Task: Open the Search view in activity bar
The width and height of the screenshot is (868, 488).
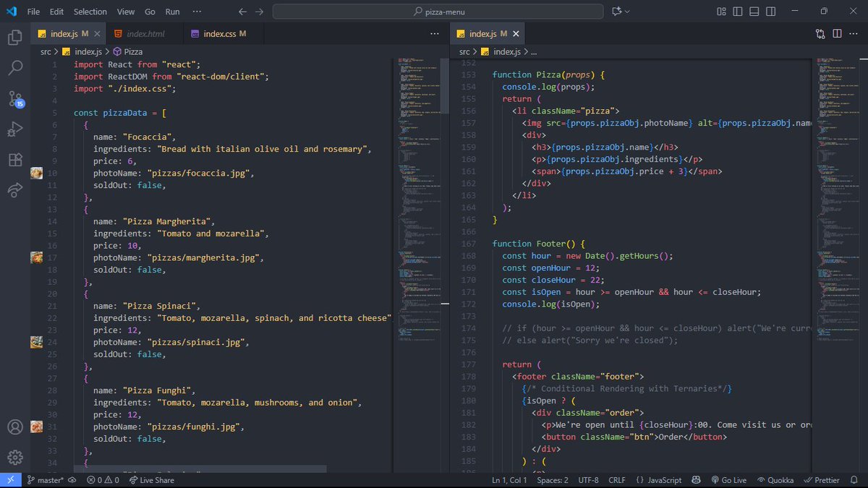Action: (14, 68)
